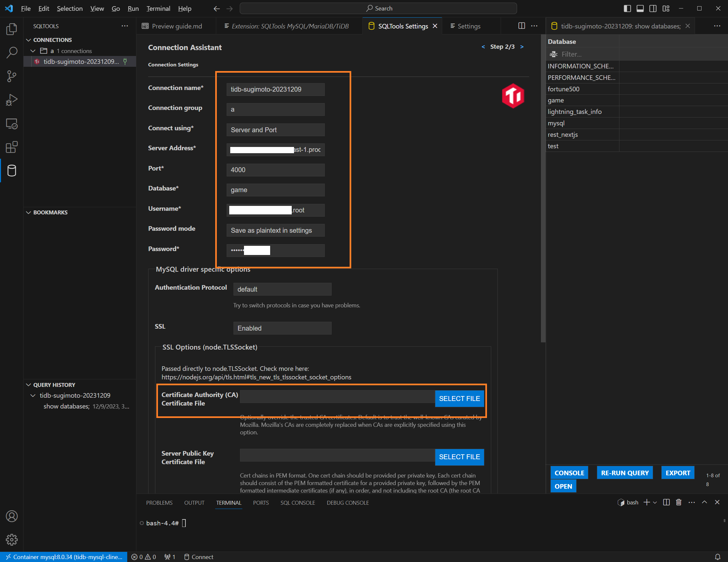
Task: Open the Password mode dropdown
Action: tap(275, 230)
